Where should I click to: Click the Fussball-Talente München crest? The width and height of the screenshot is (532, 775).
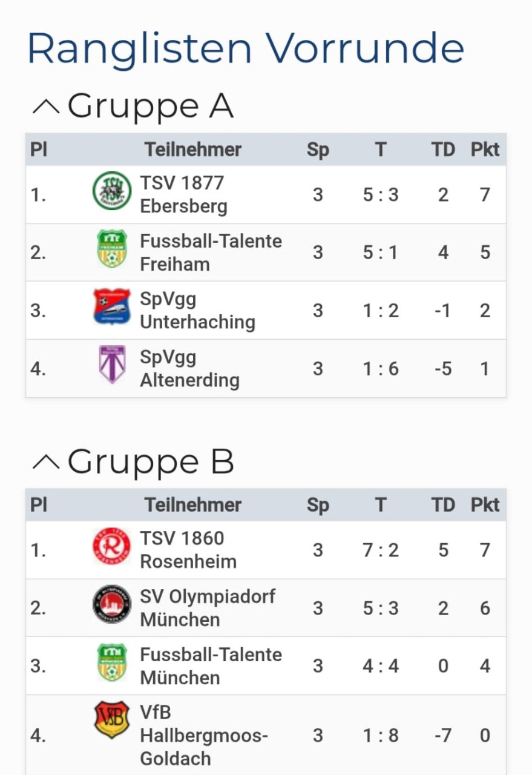click(112, 662)
